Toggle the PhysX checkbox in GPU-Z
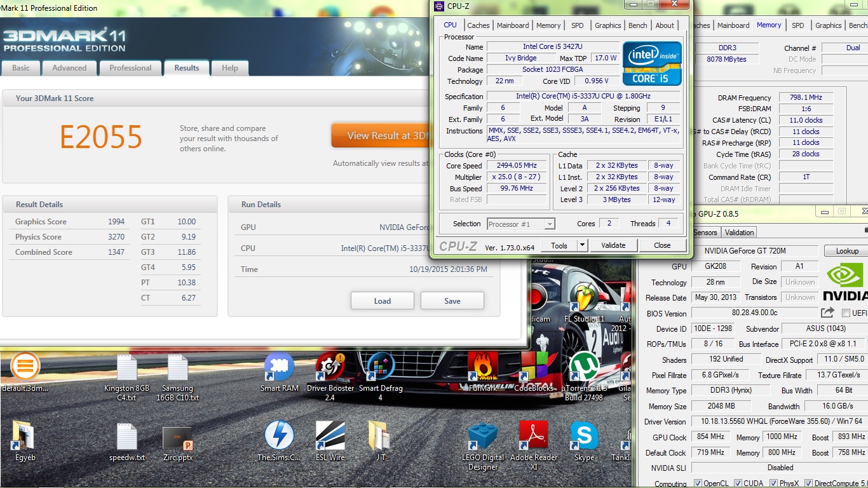 click(773, 484)
